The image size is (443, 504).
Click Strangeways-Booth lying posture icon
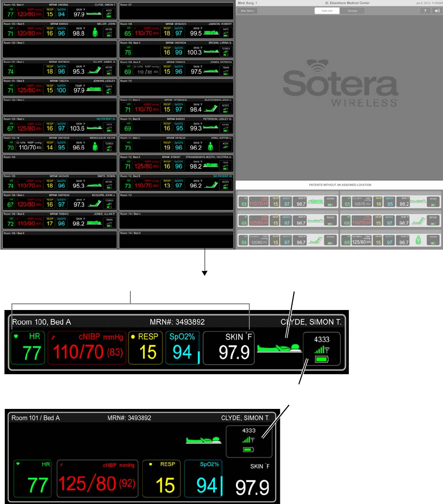[210, 165]
